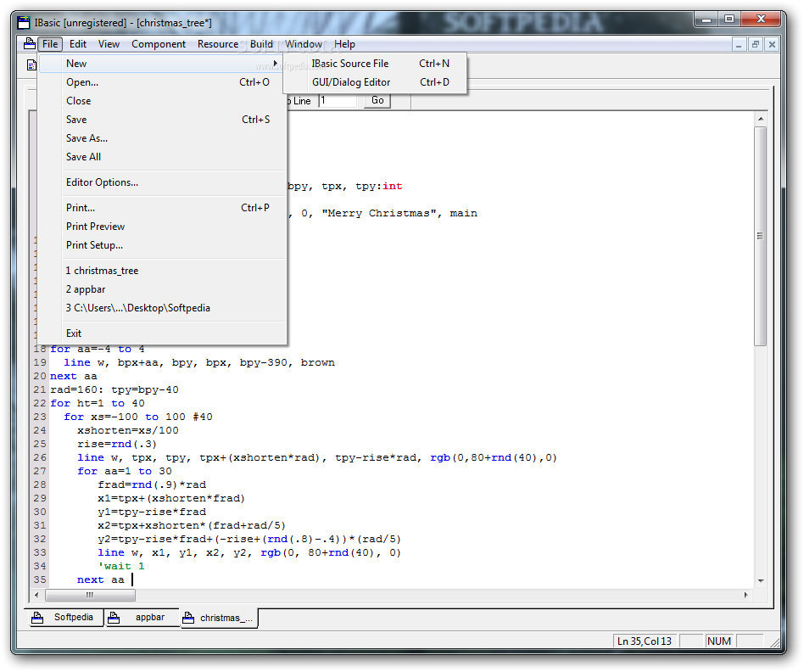Click code line 20 'next aa'
Image resolution: width=804 pixels, height=672 pixels.
(73, 377)
